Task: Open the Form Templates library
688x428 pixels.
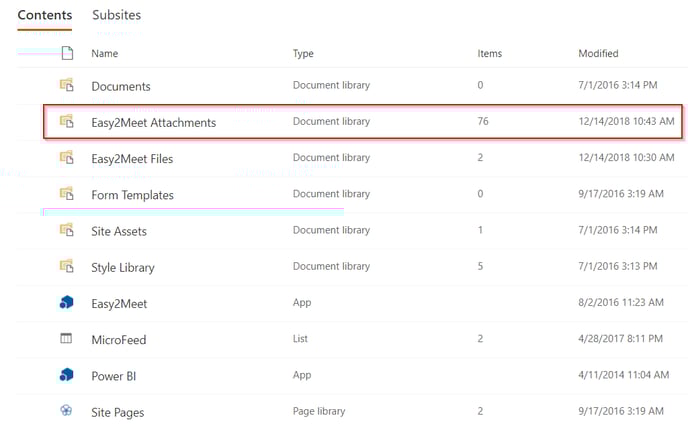Action: (x=133, y=195)
